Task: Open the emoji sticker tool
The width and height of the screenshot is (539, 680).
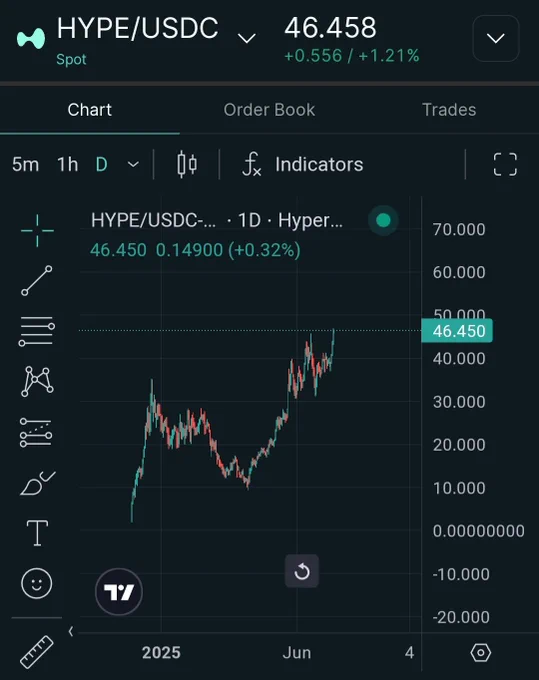Action: point(36,583)
